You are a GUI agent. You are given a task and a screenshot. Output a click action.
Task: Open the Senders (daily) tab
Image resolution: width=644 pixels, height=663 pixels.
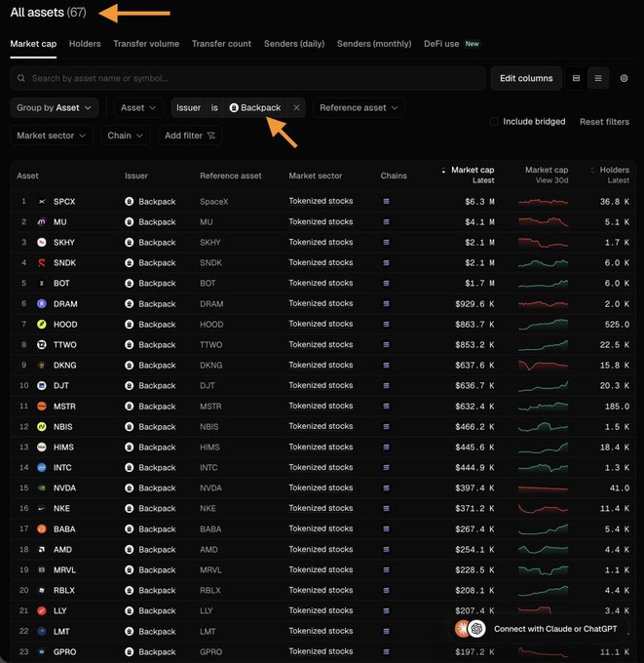pos(294,44)
